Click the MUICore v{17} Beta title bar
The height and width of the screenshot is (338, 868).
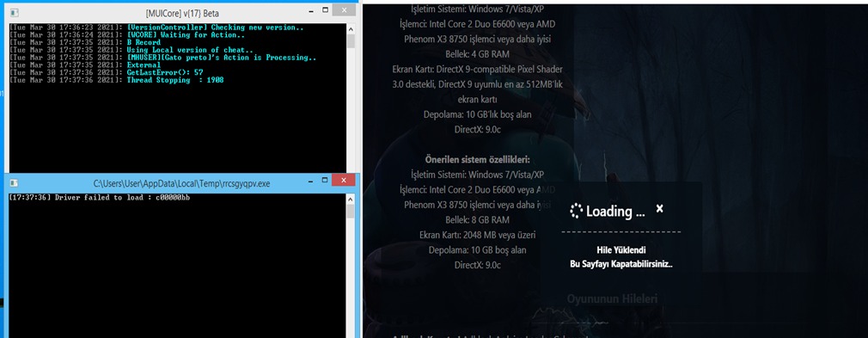pos(182,12)
